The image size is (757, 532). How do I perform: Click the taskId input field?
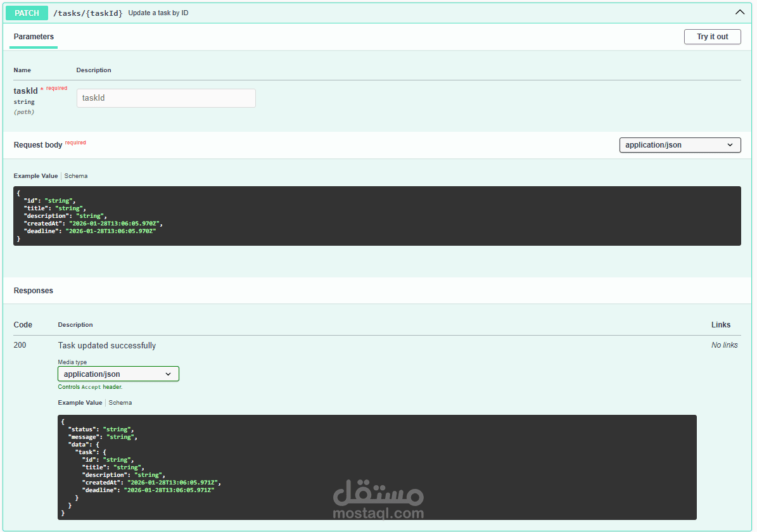click(166, 98)
